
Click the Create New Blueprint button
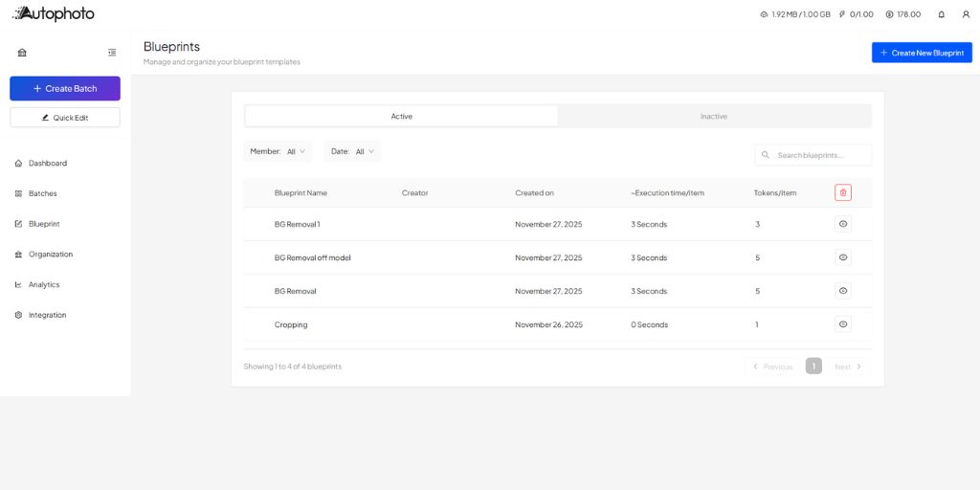coord(922,53)
